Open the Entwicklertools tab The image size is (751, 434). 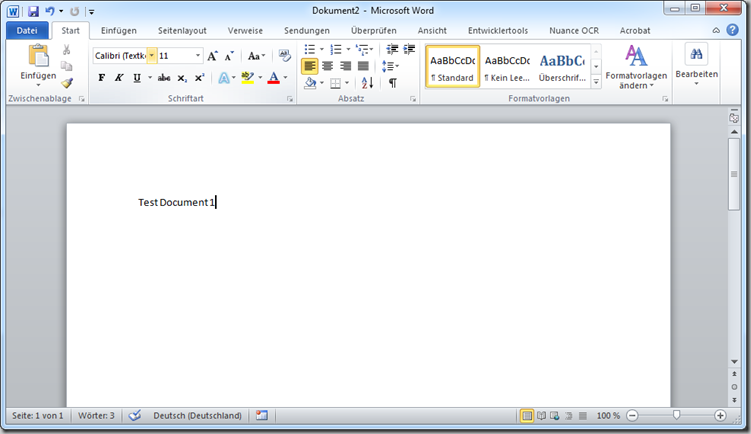pos(498,31)
